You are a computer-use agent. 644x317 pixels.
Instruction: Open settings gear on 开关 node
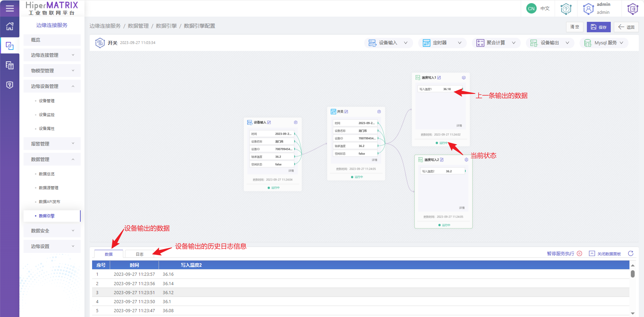(379, 112)
